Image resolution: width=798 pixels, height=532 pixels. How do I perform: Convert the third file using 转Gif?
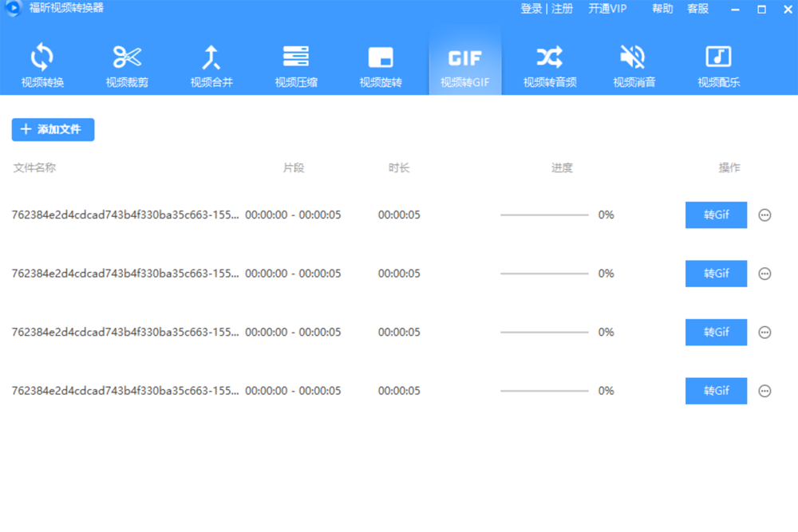[716, 332]
